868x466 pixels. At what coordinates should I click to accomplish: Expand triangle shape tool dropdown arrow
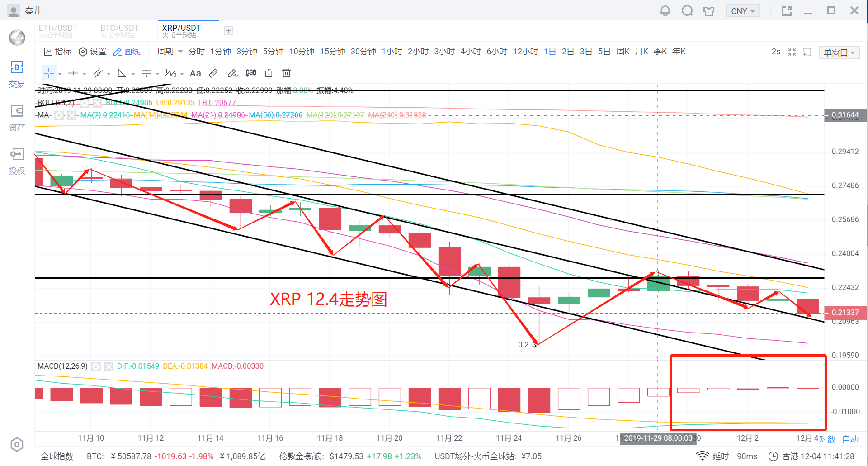point(133,74)
